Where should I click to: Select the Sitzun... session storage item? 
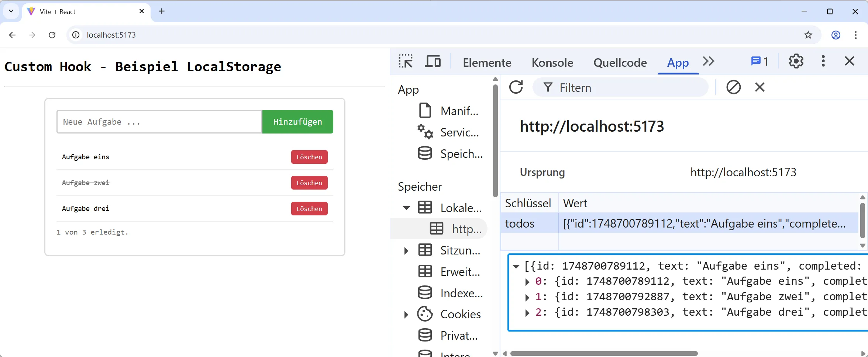[x=449, y=250]
